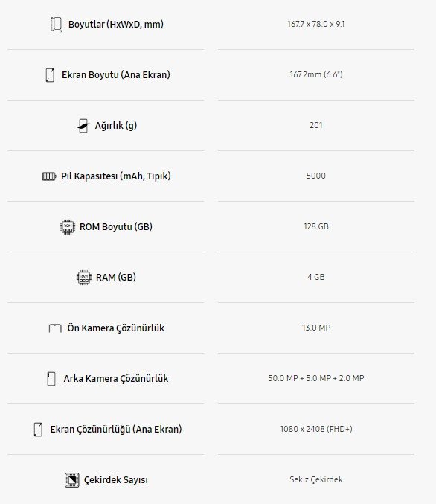This screenshot has width=436, height=504.
Task: Select the Ön Kamera Çözünürlük label
Action: pyautogui.click(x=115, y=328)
